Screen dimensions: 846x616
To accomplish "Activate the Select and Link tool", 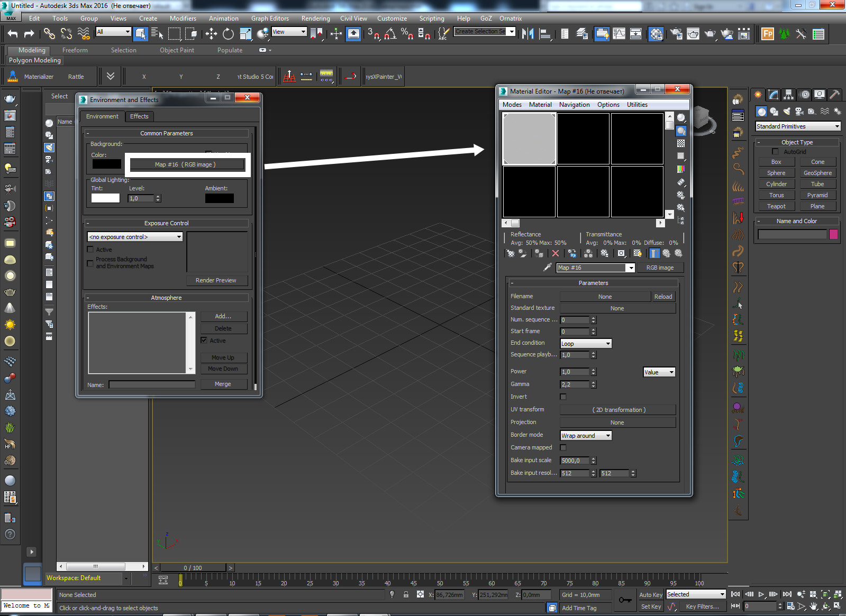I will click(49, 34).
